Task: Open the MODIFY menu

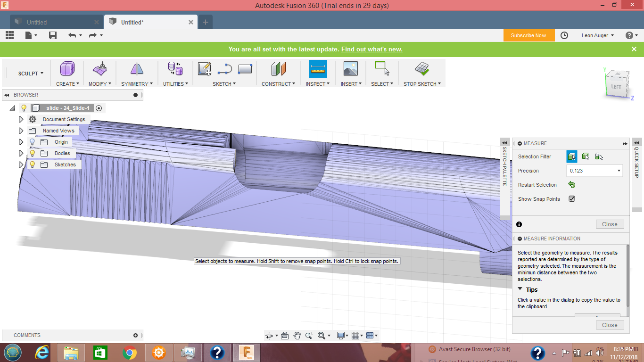Action: pyautogui.click(x=100, y=84)
